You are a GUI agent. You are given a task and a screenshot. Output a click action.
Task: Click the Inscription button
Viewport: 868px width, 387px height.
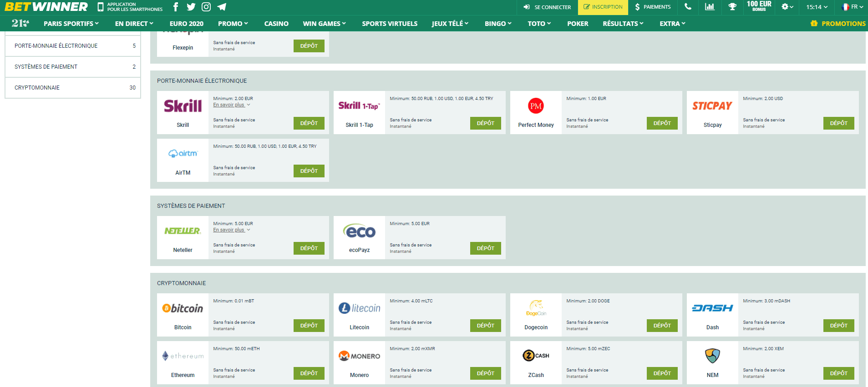pos(603,7)
